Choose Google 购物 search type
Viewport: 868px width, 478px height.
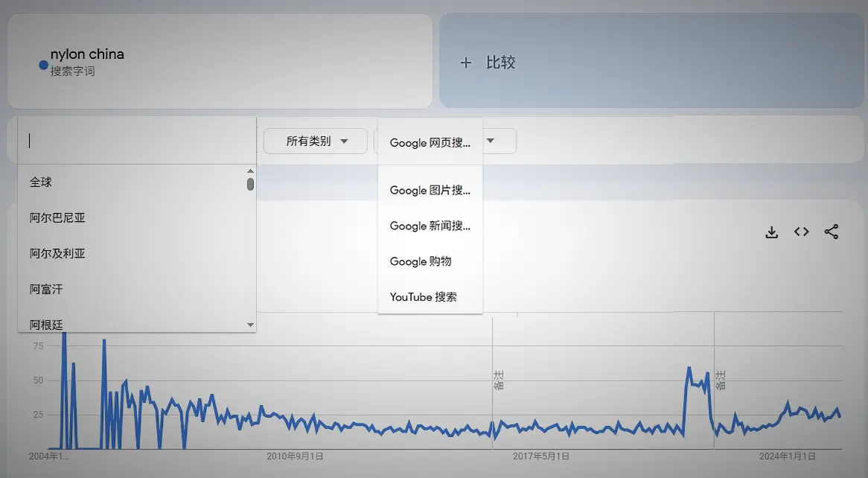[430, 261]
